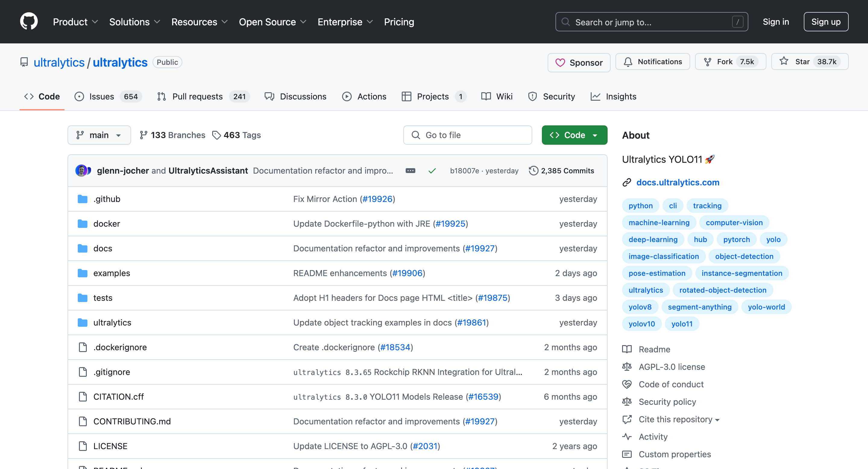Open the ultralytics folder
Viewport: 868px width, 469px height.
point(112,323)
